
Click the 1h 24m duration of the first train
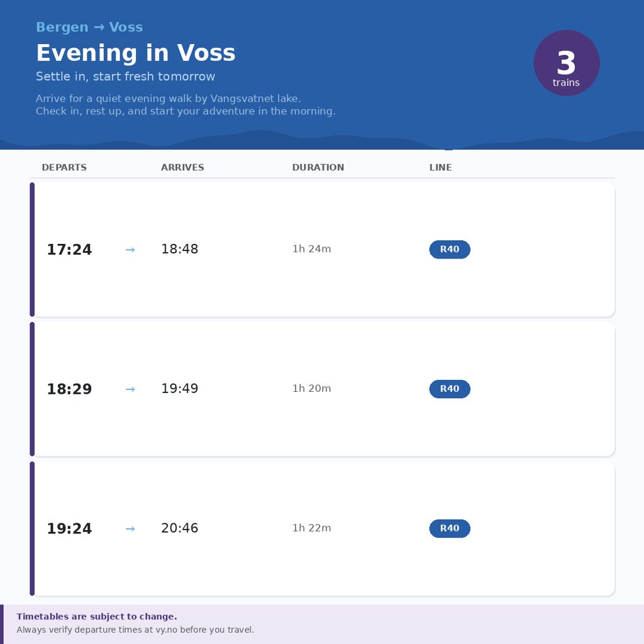tap(311, 249)
